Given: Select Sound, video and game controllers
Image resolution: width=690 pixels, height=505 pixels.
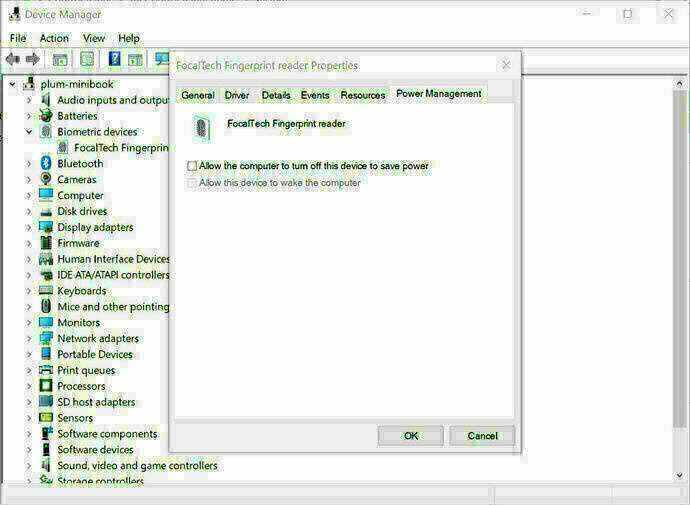Looking at the screenshot, I should point(137,465).
